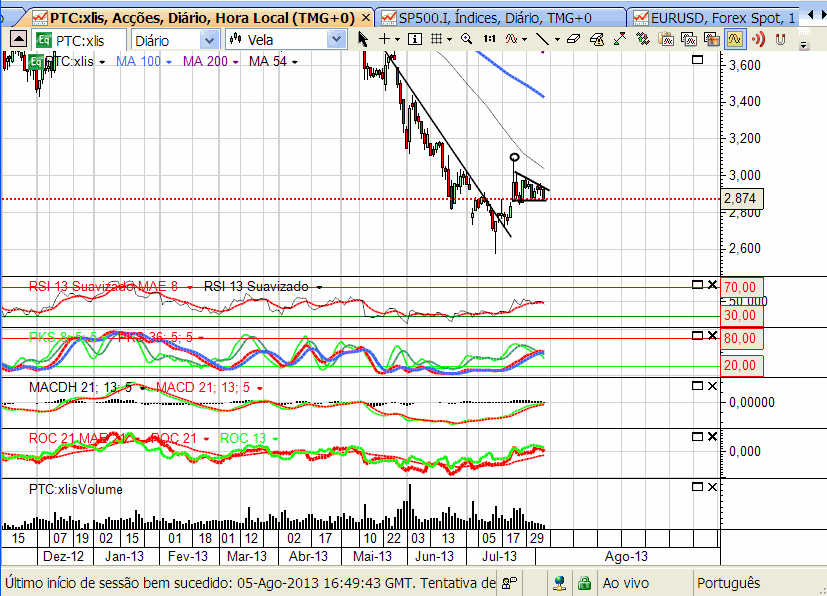827x596 pixels.
Task: Select the trend line drawing tool
Action: point(542,39)
